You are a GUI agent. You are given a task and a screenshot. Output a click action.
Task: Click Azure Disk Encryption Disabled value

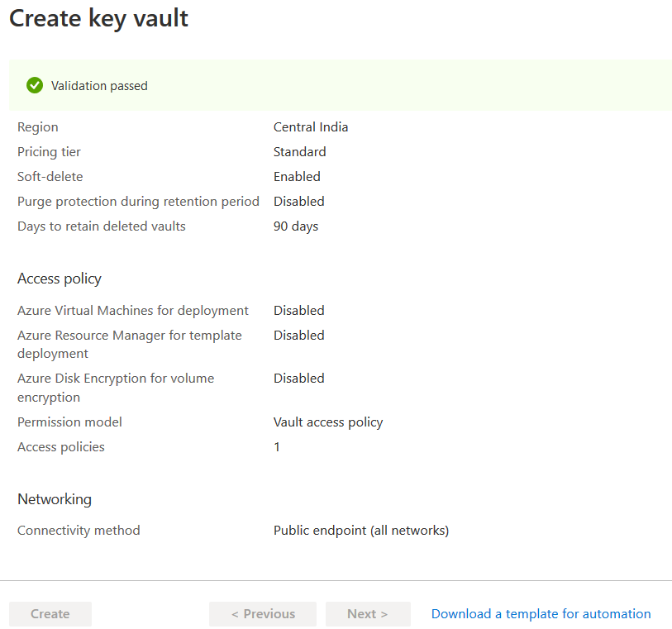coord(298,379)
